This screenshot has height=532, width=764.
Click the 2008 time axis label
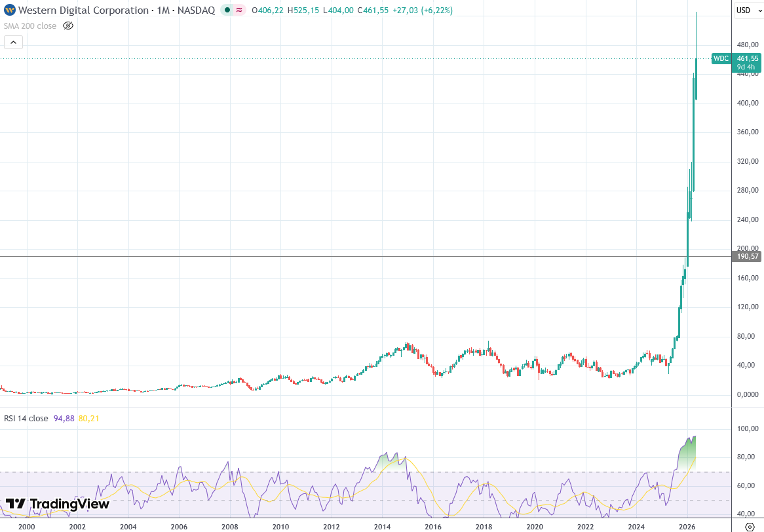coord(230,527)
